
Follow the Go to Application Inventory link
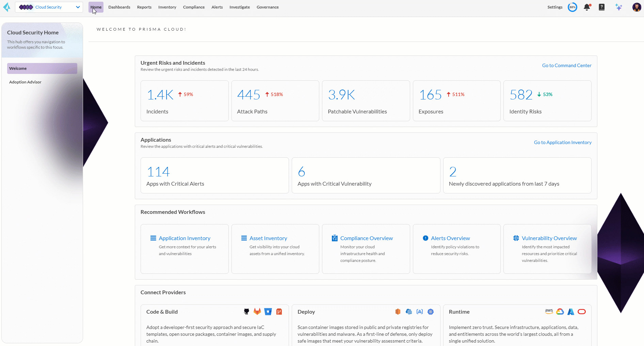point(563,142)
